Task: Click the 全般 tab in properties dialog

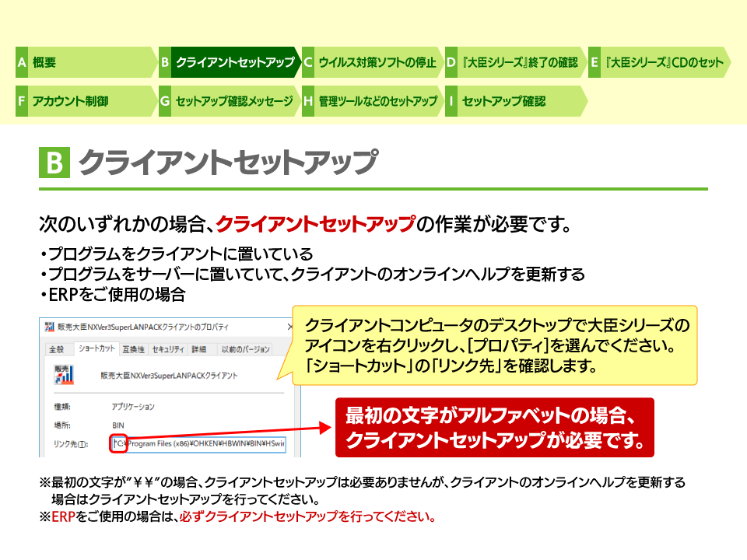Action: point(57,349)
